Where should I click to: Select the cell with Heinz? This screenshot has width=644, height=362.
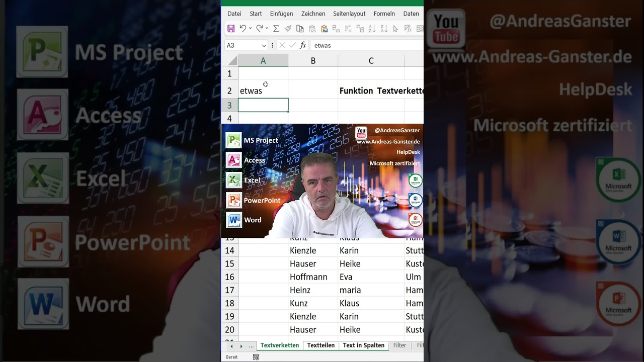click(x=313, y=290)
